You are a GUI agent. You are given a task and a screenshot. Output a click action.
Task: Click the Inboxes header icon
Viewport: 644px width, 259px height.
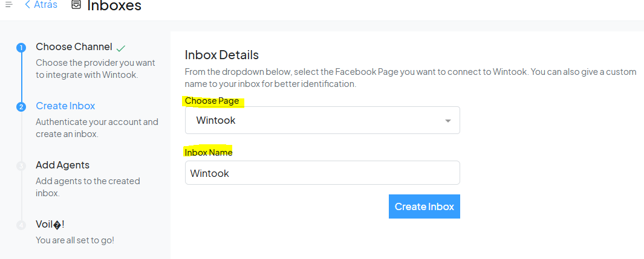click(x=76, y=5)
